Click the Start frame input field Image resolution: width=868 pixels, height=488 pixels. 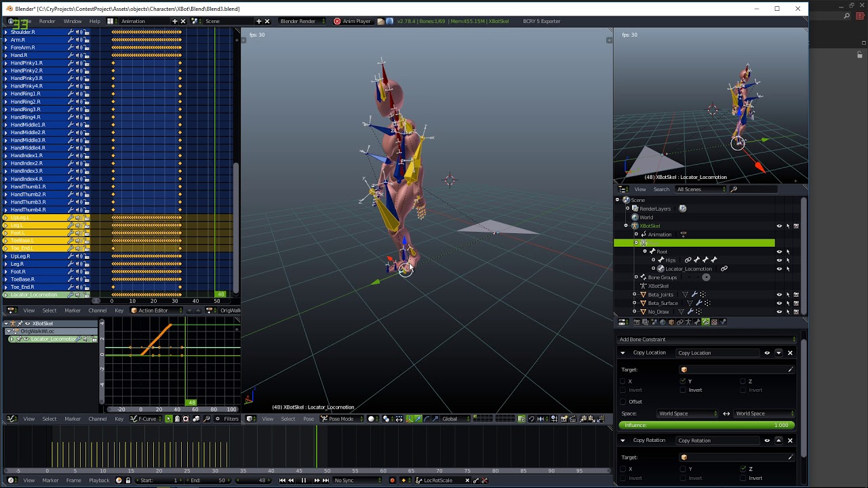coord(159,481)
